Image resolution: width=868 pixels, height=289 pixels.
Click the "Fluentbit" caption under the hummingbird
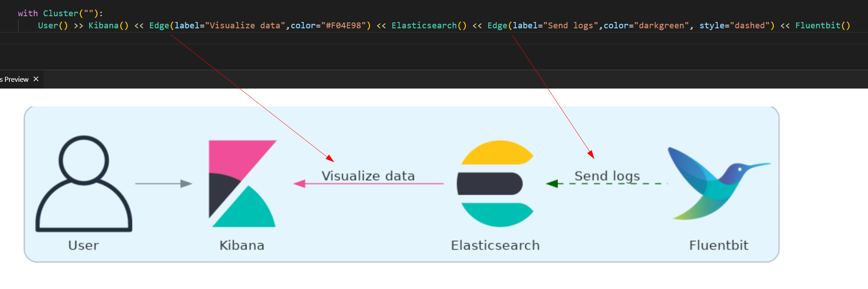coord(719,245)
